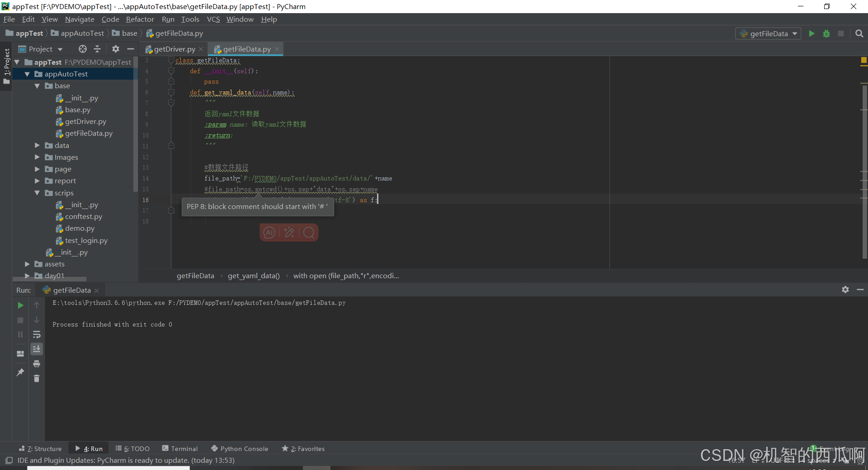This screenshot has height=470, width=868.
Task: Close the getFileData.py editor tab
Action: [277, 49]
